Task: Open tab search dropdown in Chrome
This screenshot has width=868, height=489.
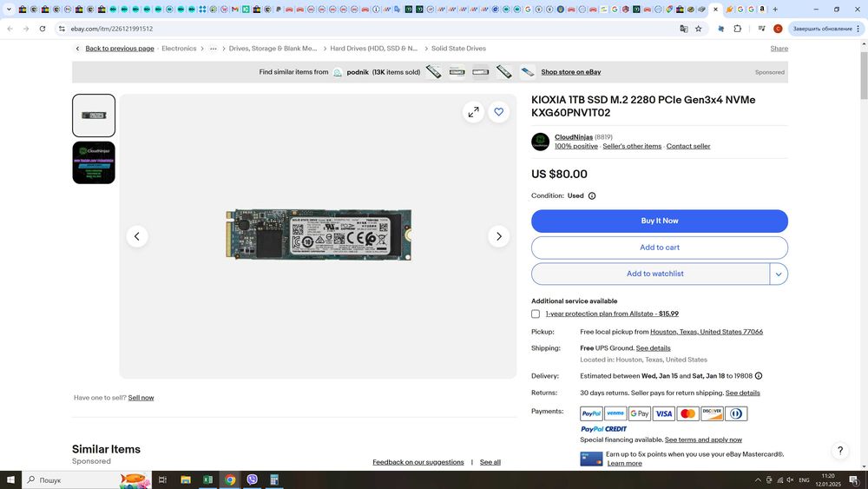Action: pyautogui.click(x=9, y=10)
